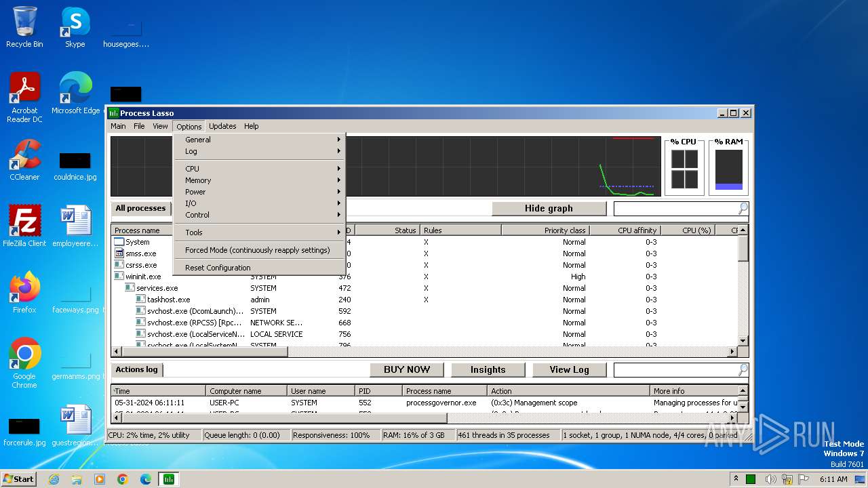Image resolution: width=868 pixels, height=488 pixels.
Task: Open the media player taskbar icon
Action: 100,479
